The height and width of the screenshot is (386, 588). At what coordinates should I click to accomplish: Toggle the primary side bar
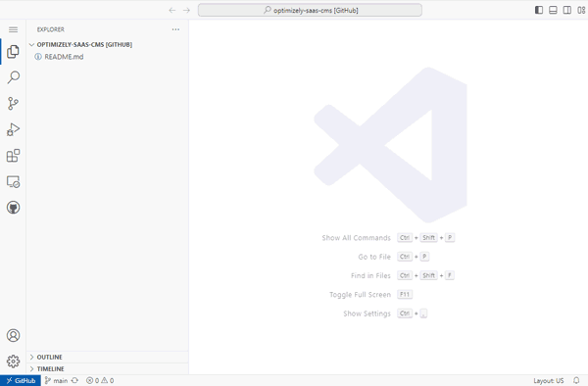coord(538,10)
